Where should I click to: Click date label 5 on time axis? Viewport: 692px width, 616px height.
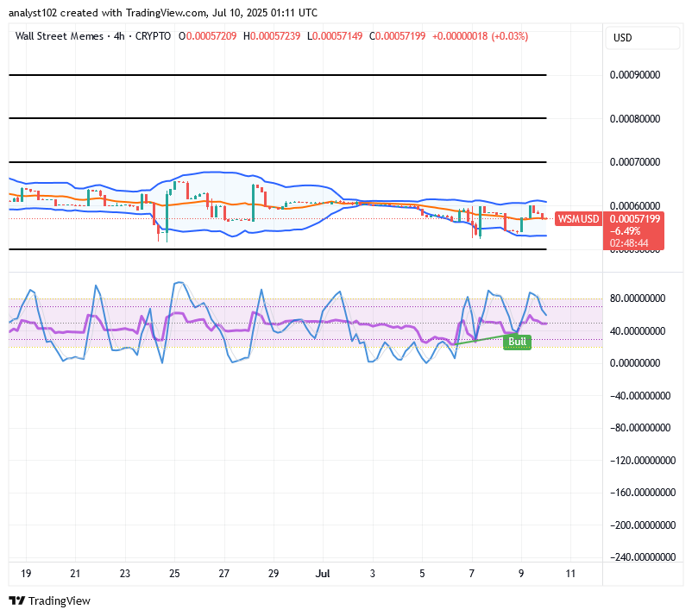(422, 574)
